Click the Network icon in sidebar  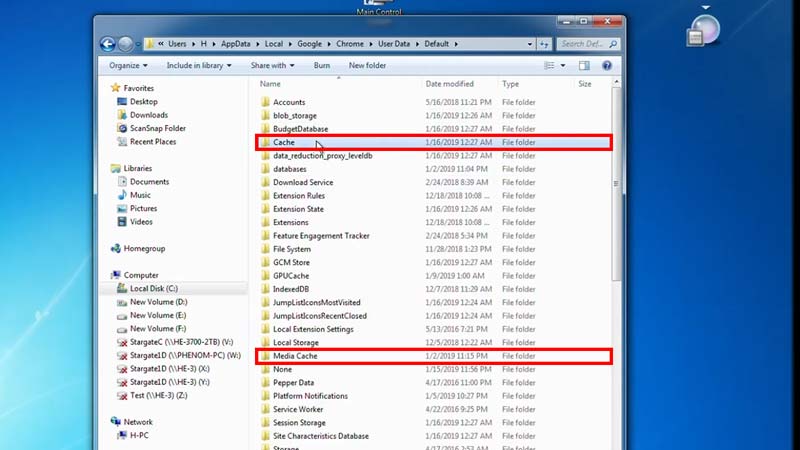pos(116,422)
